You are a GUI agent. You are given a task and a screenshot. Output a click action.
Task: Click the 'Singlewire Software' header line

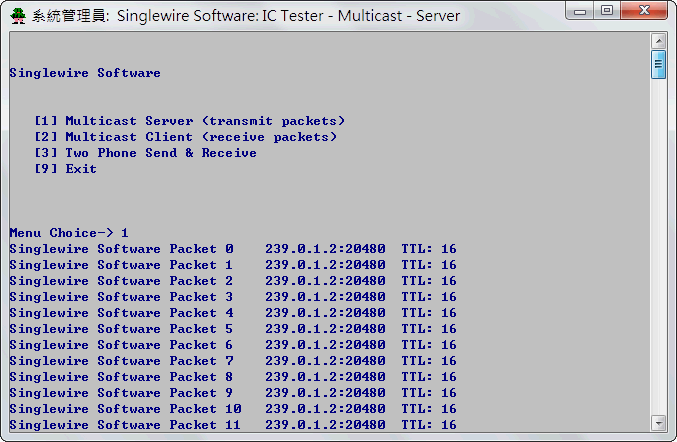pos(85,73)
